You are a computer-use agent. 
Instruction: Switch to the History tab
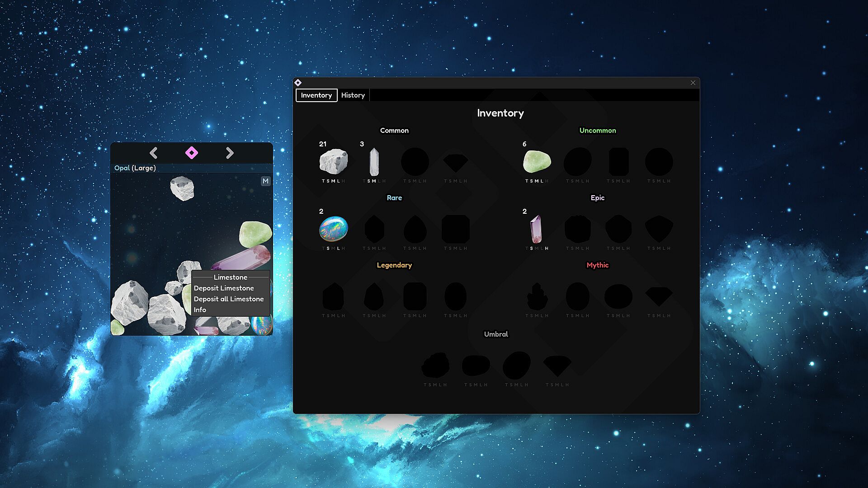pos(353,95)
